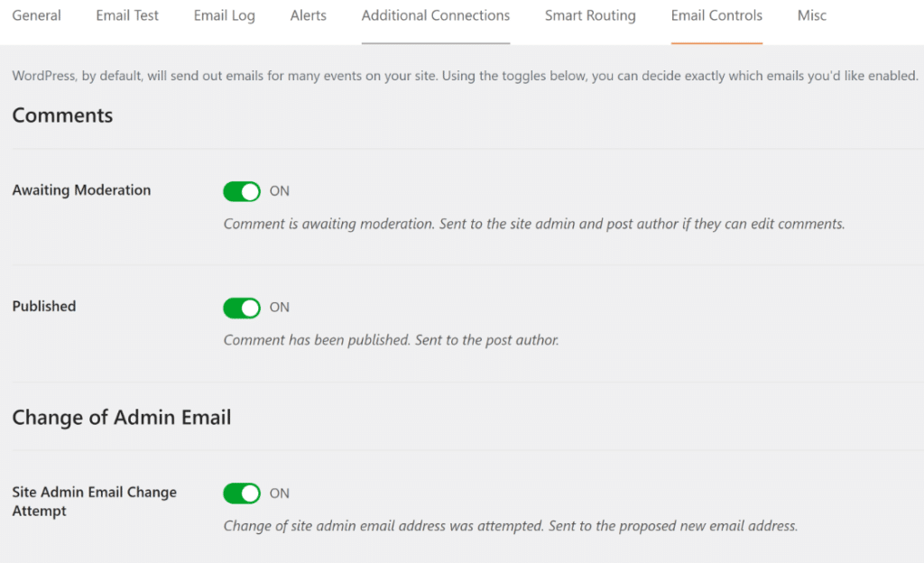Open the Additional Connections tab

click(x=435, y=15)
